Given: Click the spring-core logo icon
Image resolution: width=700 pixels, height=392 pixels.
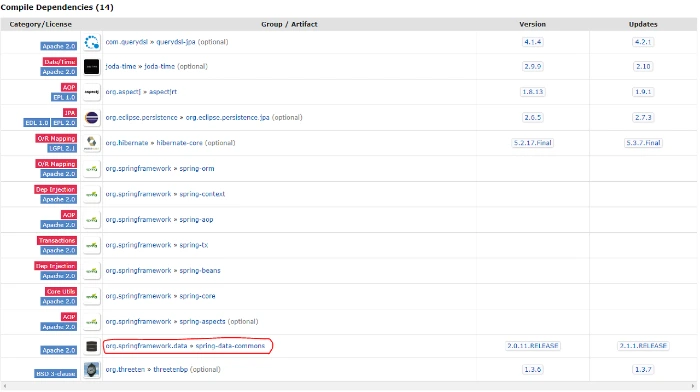Looking at the screenshot, I should [92, 296].
